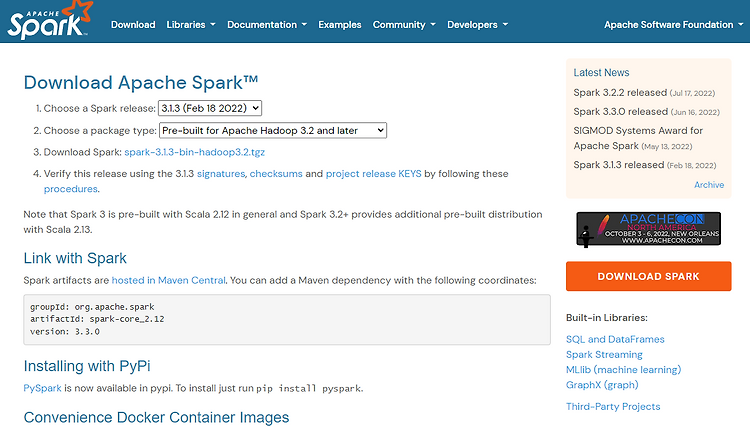Expand the Documentation menu

click(x=267, y=25)
